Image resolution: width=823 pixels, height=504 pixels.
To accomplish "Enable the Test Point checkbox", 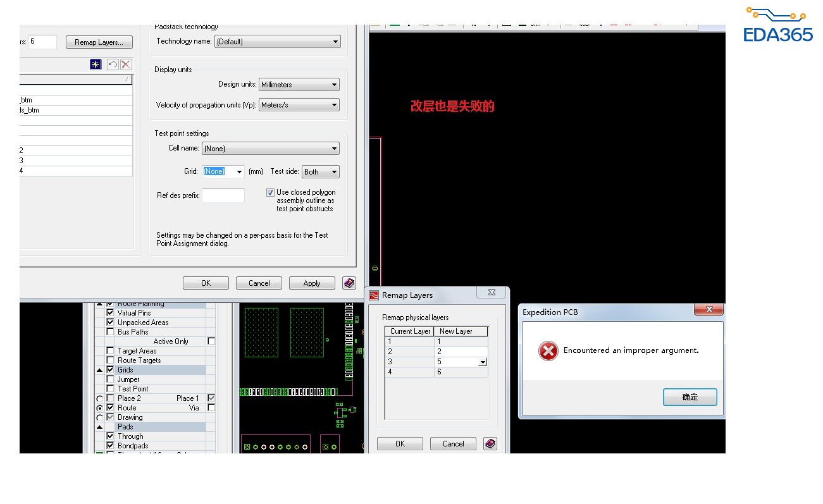I will point(111,389).
